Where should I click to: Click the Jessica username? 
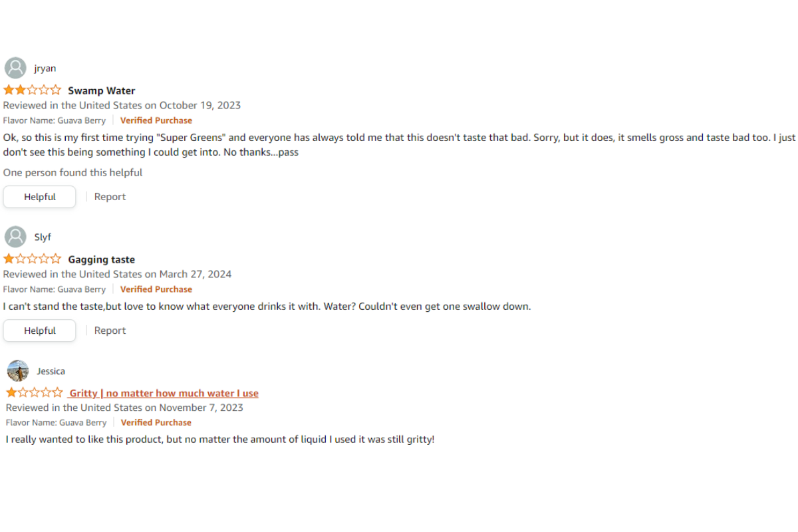51,371
